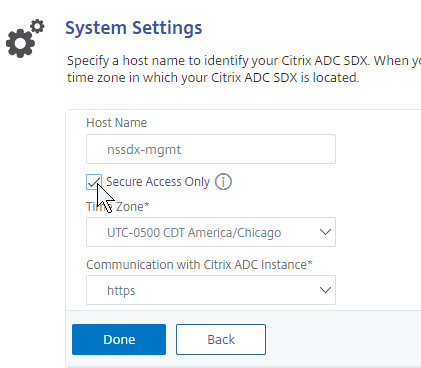Viewport: 421px width, 368px height.
Task: Click the empty footer area right of Back
Action: pyautogui.click(x=343, y=339)
